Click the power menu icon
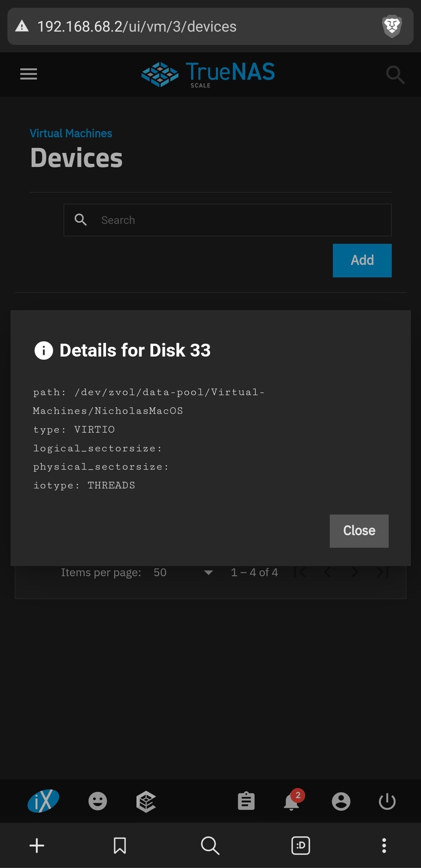 [387, 801]
